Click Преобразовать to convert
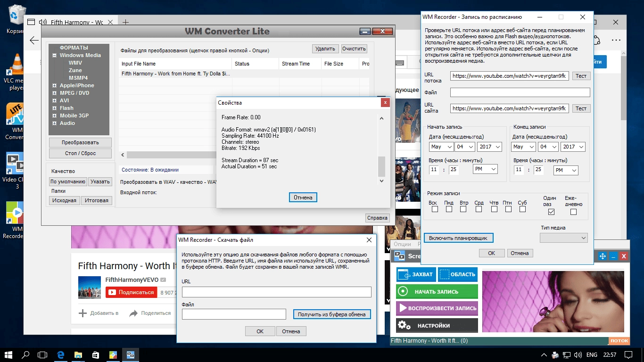Image resolution: width=644 pixels, height=362 pixels. pos(80,142)
